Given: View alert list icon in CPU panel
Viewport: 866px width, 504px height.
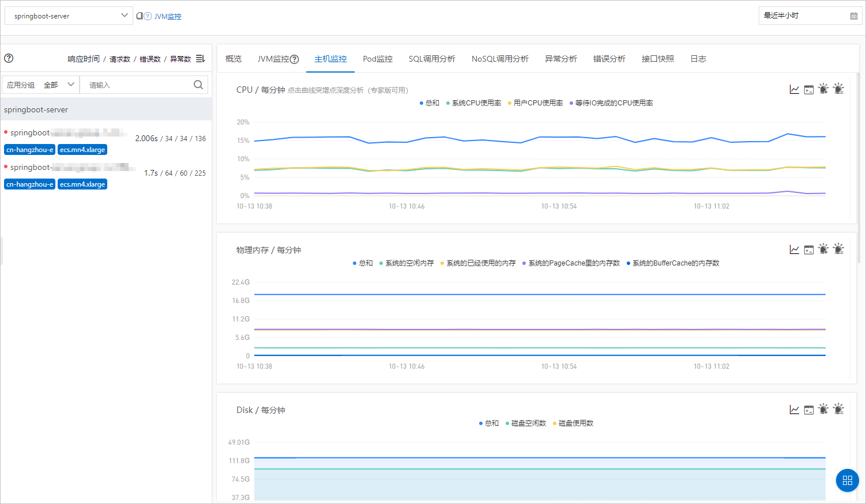Looking at the screenshot, I should click(x=838, y=89).
